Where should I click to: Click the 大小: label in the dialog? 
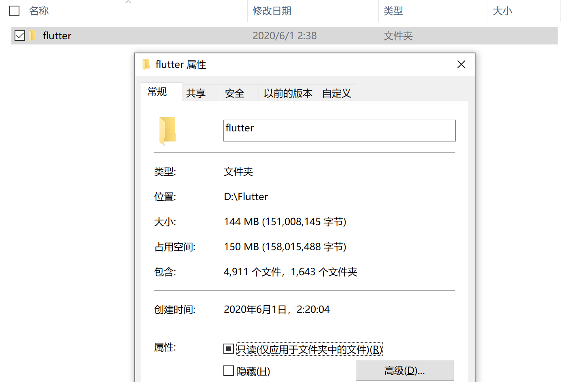tap(165, 222)
